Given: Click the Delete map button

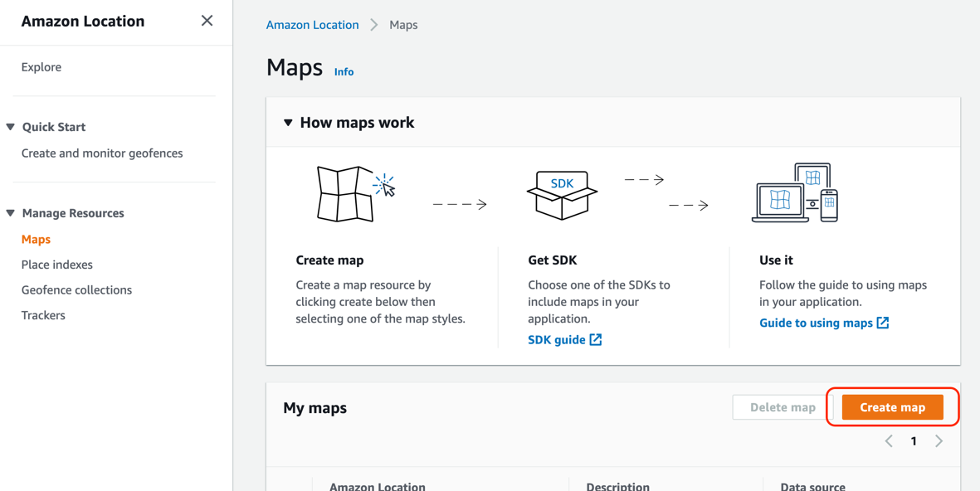Looking at the screenshot, I should (x=783, y=407).
